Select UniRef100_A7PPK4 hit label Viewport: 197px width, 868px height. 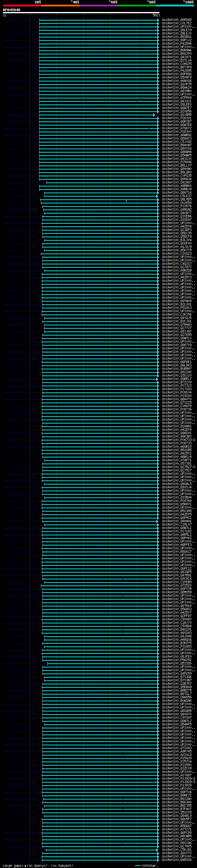point(176,98)
